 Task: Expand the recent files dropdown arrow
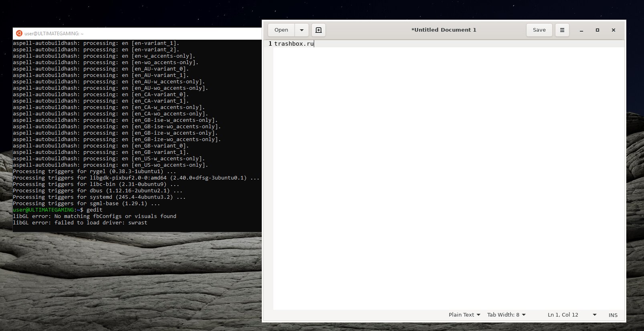[302, 30]
